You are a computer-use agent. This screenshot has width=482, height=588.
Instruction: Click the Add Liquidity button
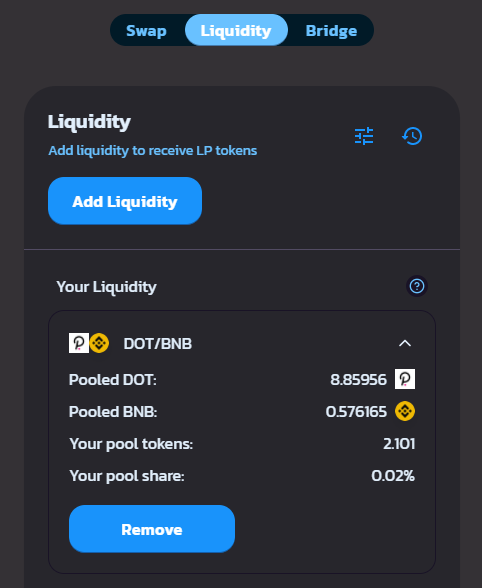click(125, 201)
